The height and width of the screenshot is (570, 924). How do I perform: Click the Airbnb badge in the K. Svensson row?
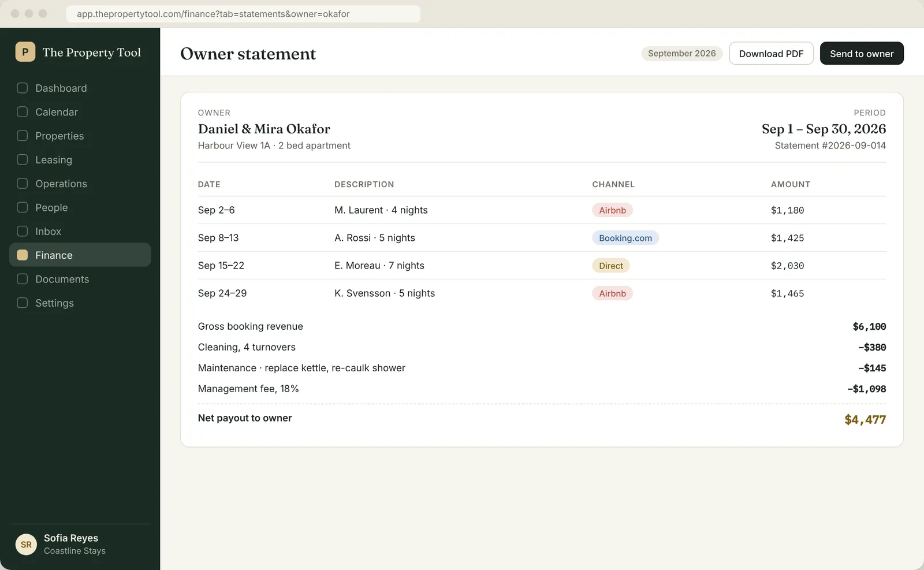[x=612, y=293]
